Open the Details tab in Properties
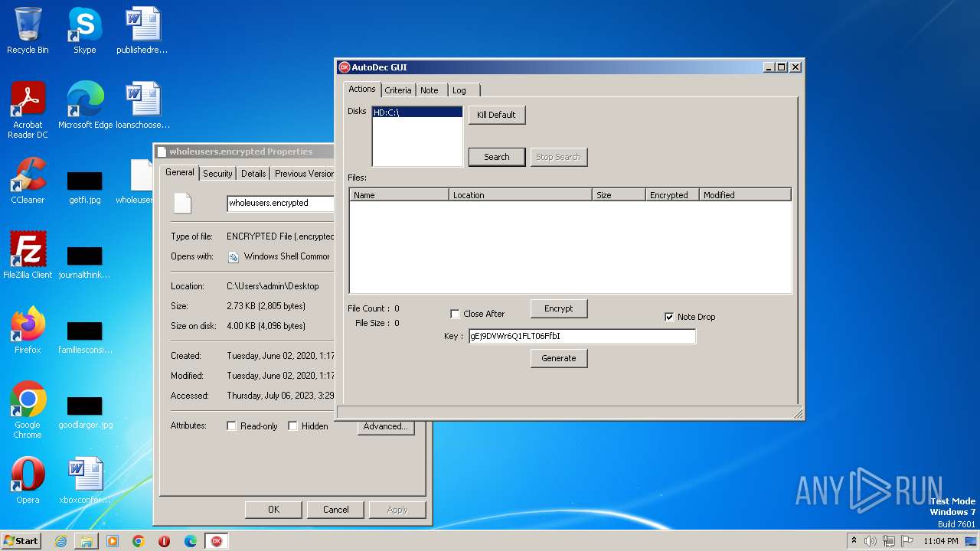This screenshot has height=551, width=980. 253,174
